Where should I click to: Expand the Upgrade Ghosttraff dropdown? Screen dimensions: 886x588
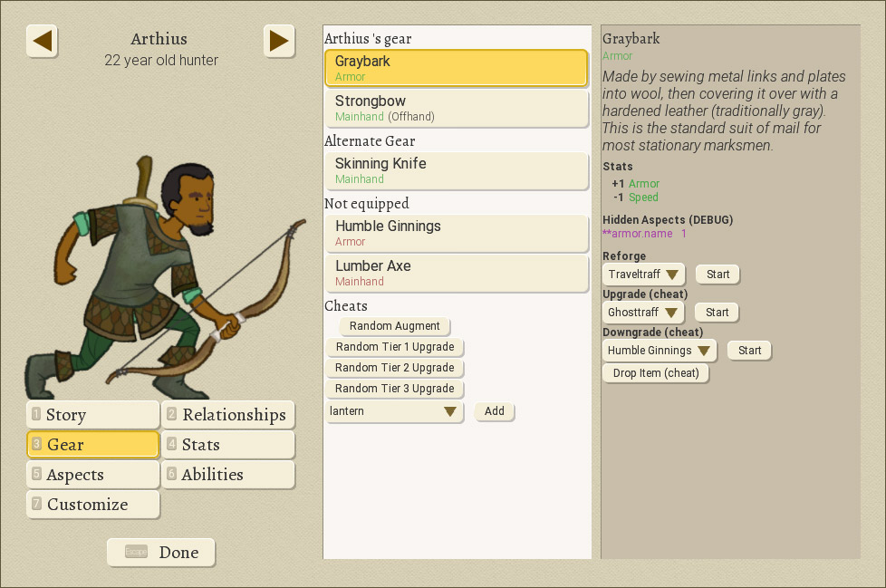643,313
